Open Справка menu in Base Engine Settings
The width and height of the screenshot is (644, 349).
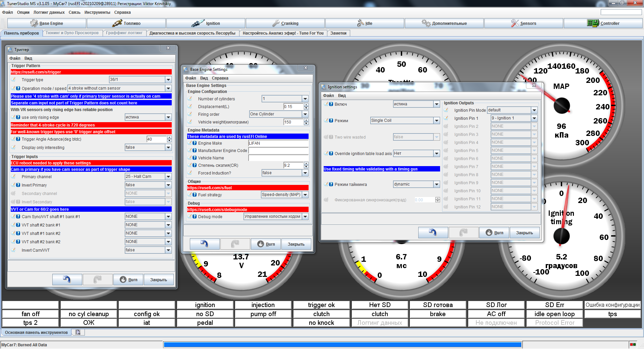[220, 78]
